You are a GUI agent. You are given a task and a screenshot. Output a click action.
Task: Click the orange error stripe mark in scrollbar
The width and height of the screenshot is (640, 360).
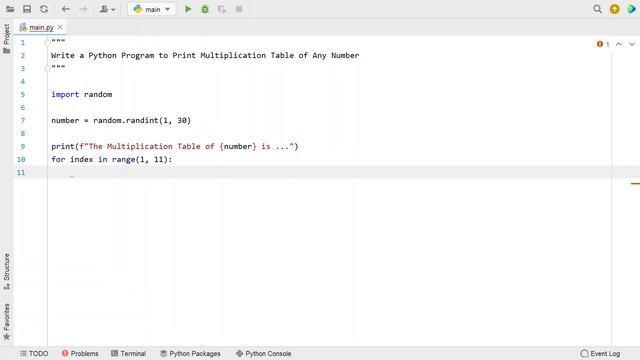click(635, 184)
